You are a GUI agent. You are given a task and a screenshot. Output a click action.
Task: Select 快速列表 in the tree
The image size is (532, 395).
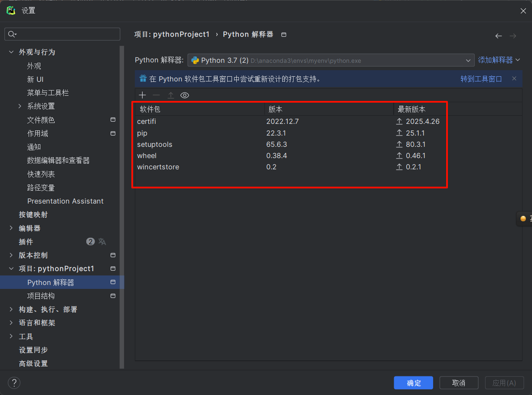pyautogui.click(x=41, y=174)
